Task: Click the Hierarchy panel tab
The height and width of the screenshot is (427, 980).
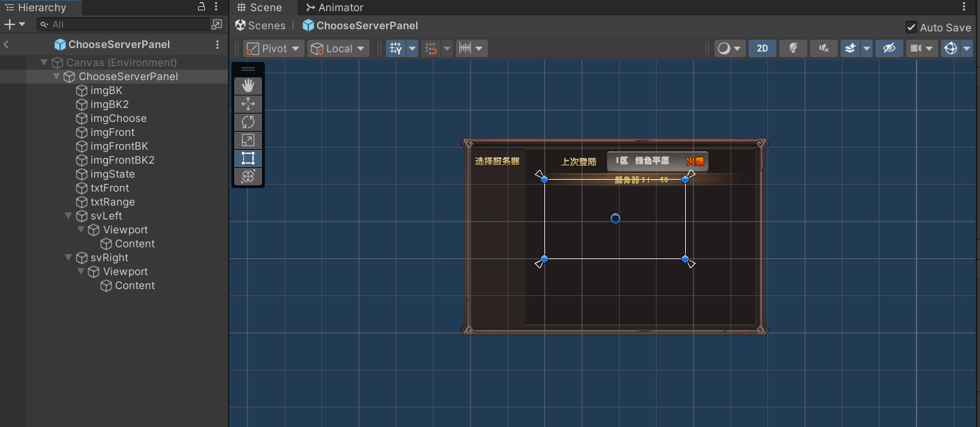Action: point(40,8)
